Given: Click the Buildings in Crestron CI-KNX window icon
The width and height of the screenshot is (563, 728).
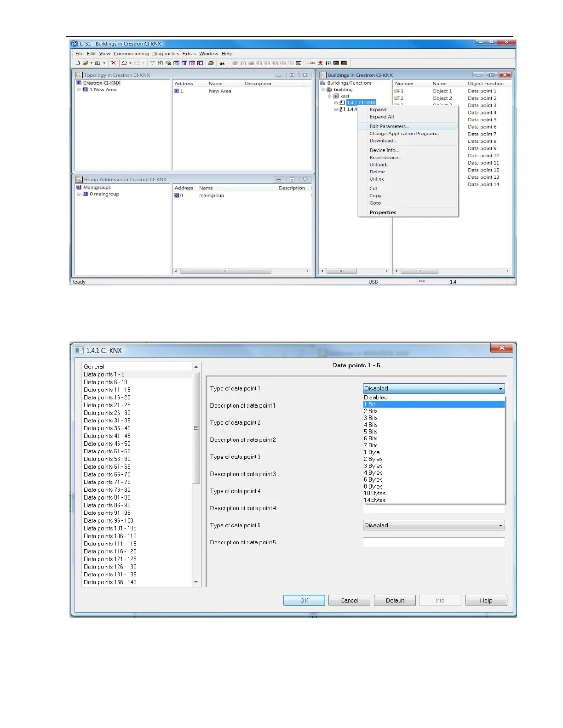Looking at the screenshot, I should point(323,75).
